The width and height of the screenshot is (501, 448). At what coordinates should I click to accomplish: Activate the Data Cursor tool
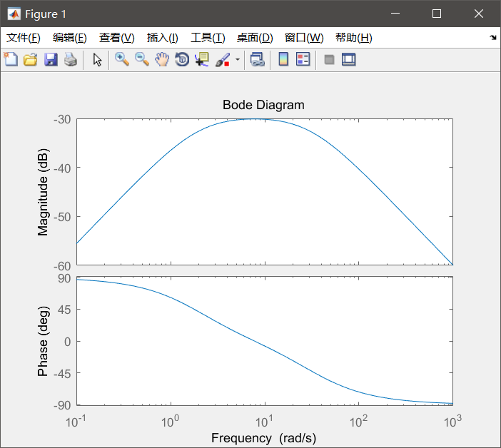(202, 60)
